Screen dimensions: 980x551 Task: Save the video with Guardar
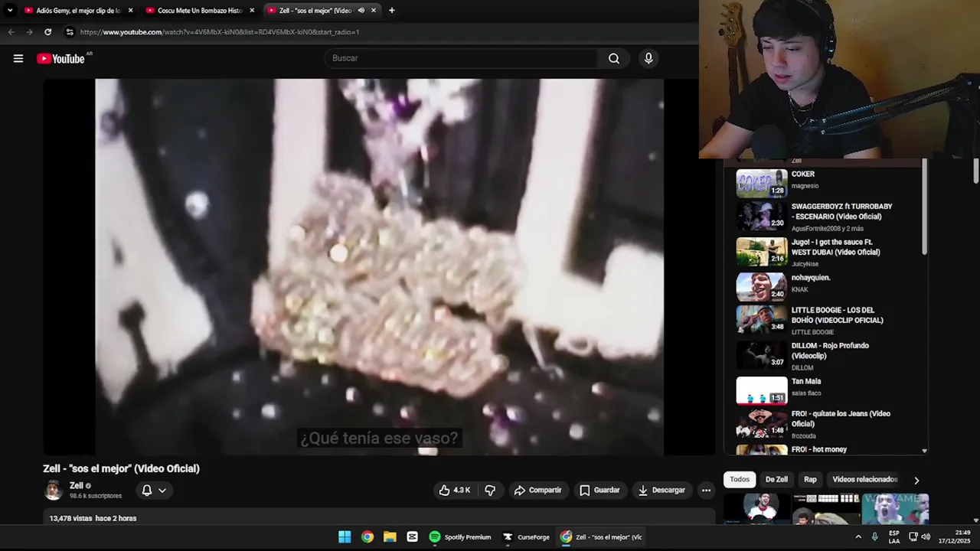pos(599,490)
